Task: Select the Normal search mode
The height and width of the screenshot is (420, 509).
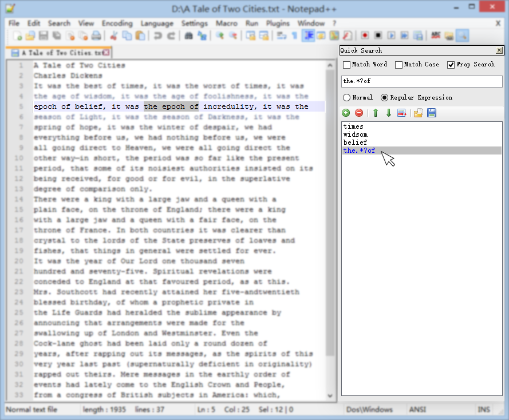Action: click(x=346, y=97)
